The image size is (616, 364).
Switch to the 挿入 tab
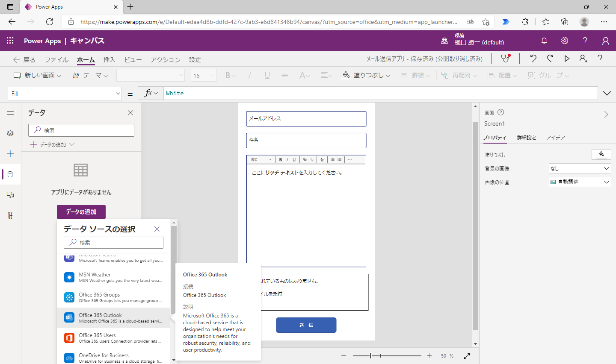tap(110, 60)
